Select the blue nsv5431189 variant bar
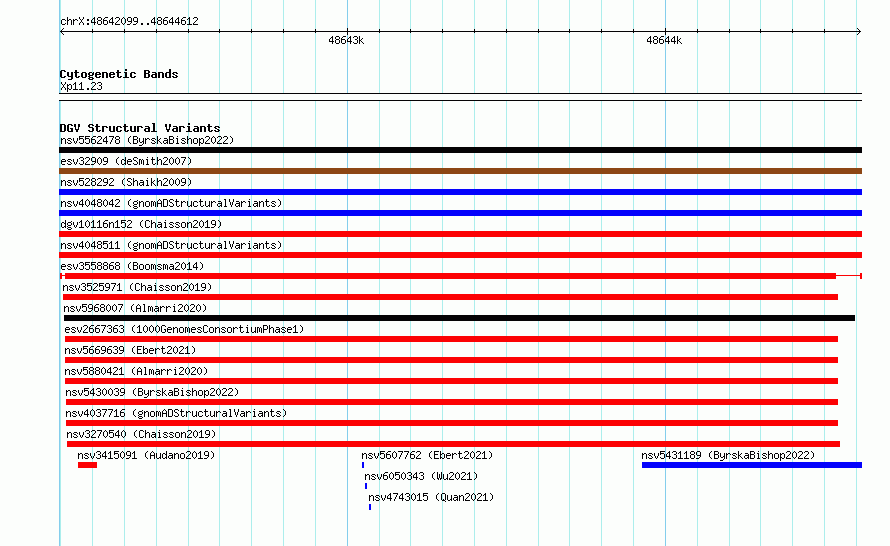The width and height of the screenshot is (890, 546). click(752, 465)
